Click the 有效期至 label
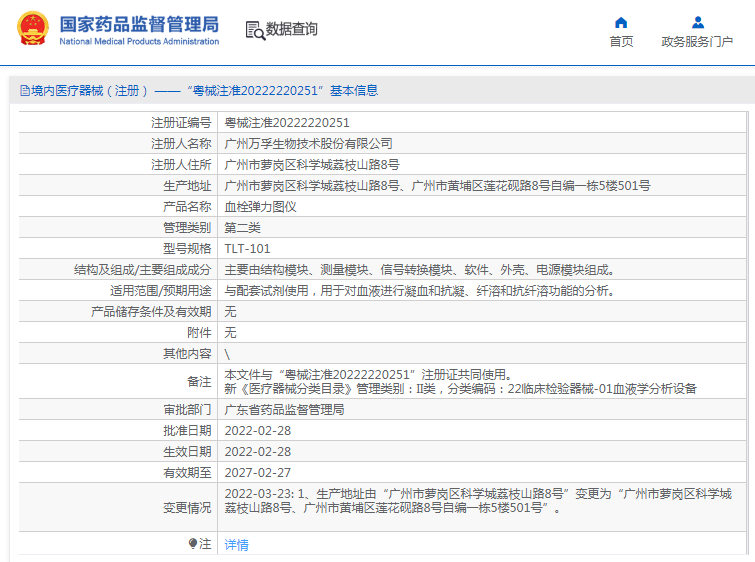 click(187, 473)
